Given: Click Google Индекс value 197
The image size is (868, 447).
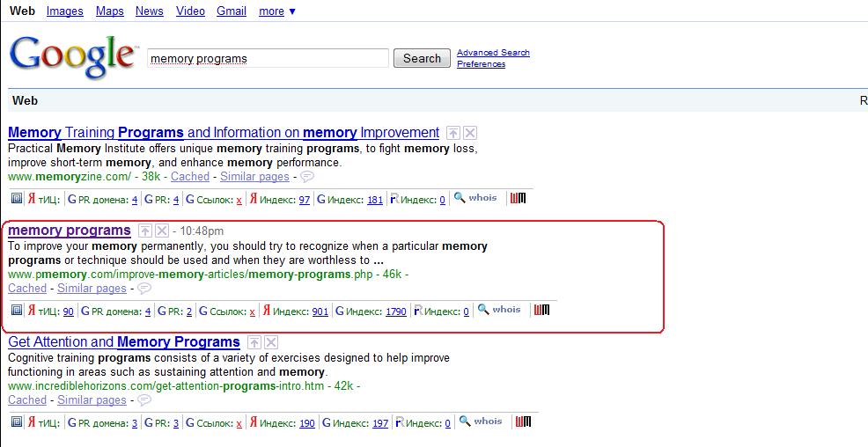Looking at the screenshot, I should [x=380, y=423].
